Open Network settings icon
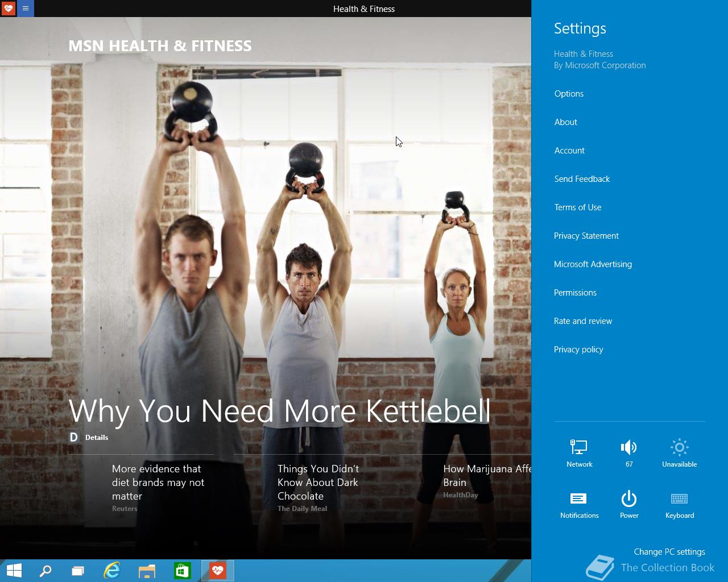Image resolution: width=728 pixels, height=582 pixels. click(x=579, y=453)
